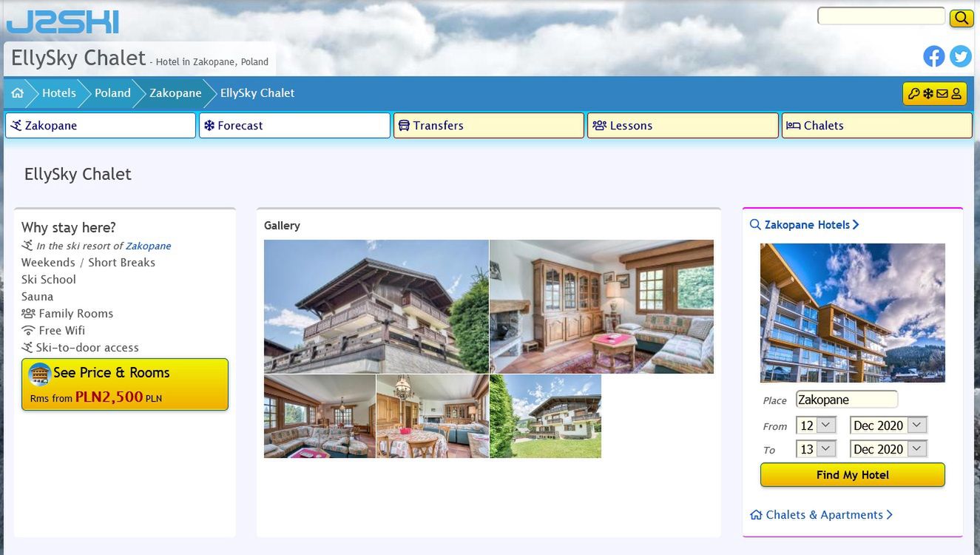Open the dining table gallery thumbnail

tap(433, 416)
